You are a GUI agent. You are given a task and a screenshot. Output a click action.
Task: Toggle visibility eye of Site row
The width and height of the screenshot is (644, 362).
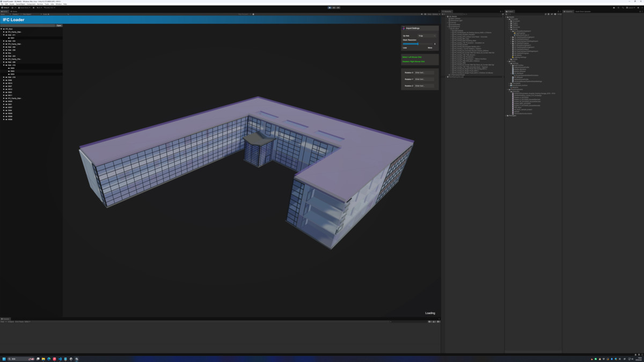click(7, 53)
